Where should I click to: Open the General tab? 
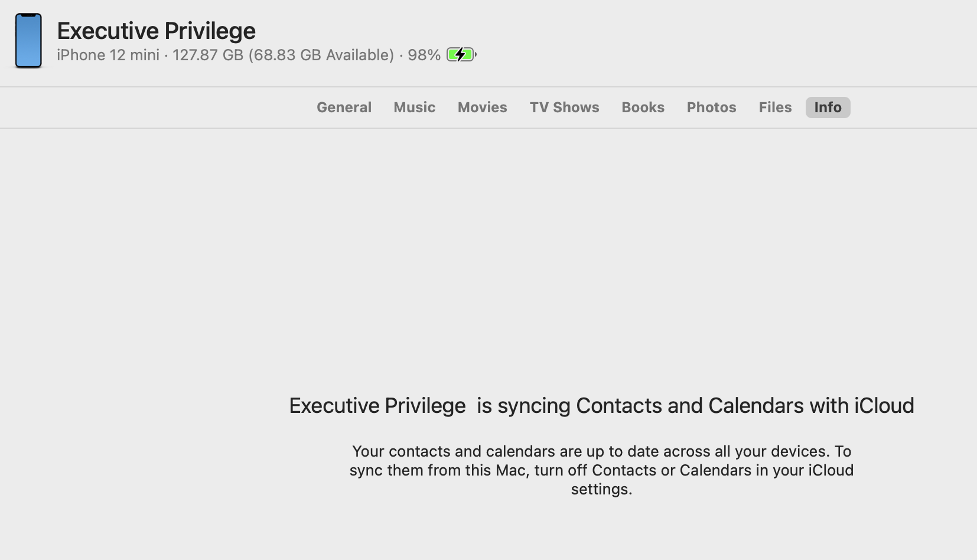[x=344, y=108]
